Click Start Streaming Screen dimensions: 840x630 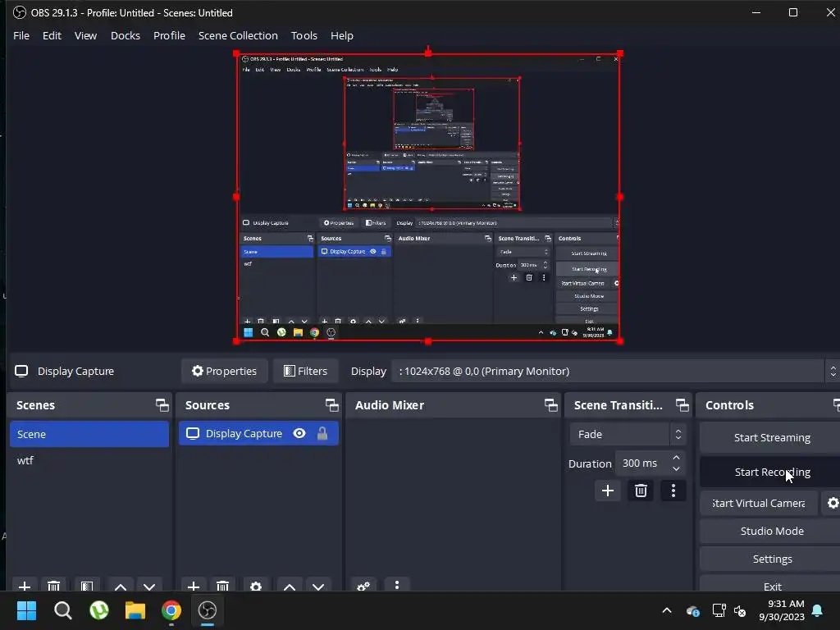point(771,438)
